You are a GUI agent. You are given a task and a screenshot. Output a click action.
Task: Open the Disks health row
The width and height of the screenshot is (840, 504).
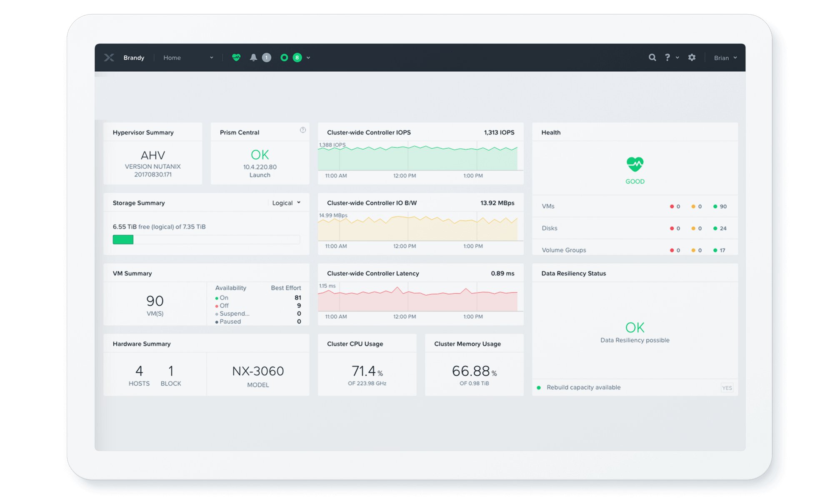point(550,228)
